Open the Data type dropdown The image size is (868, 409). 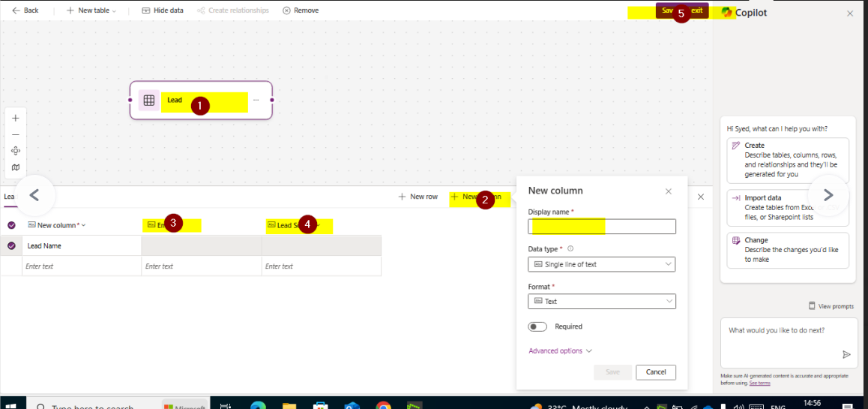(x=602, y=264)
